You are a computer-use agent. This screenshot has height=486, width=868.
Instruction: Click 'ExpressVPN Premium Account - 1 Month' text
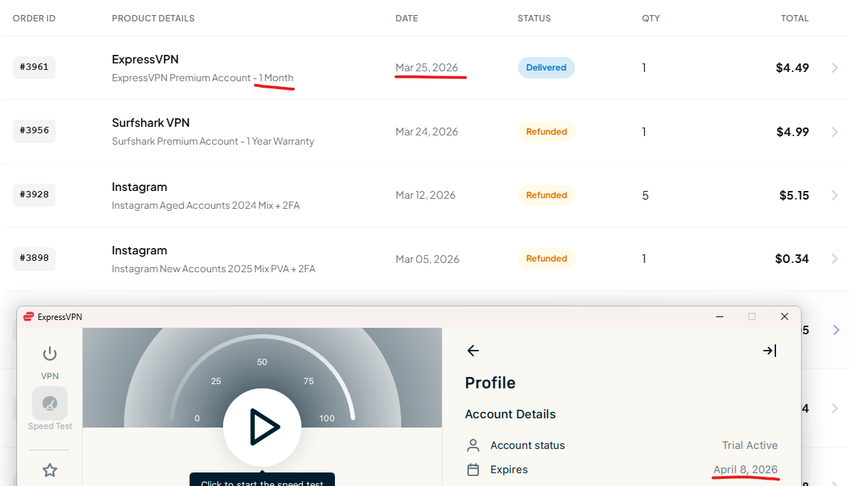202,78
